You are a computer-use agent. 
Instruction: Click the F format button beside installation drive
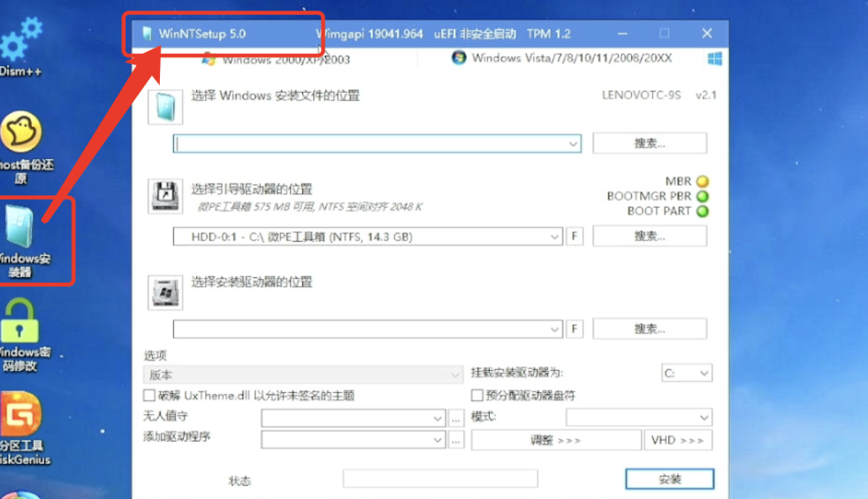pos(575,329)
